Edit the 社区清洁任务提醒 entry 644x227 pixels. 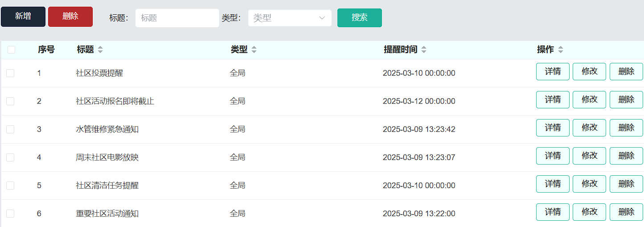(x=589, y=184)
